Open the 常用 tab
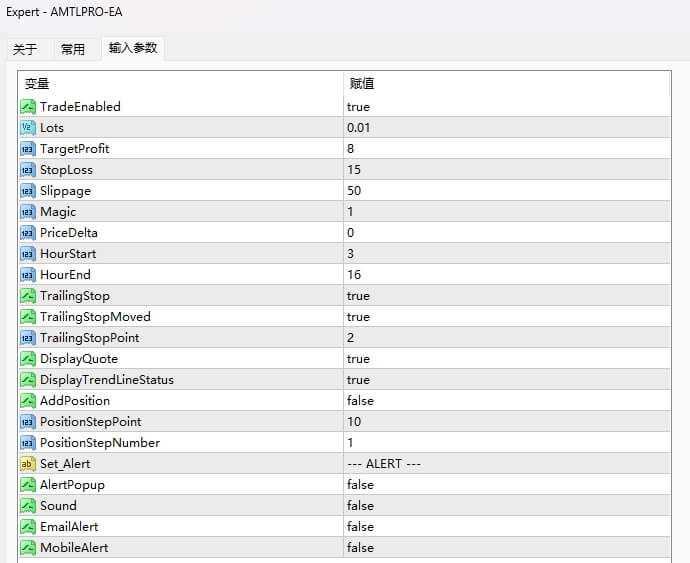This screenshot has width=690, height=563. [73, 49]
